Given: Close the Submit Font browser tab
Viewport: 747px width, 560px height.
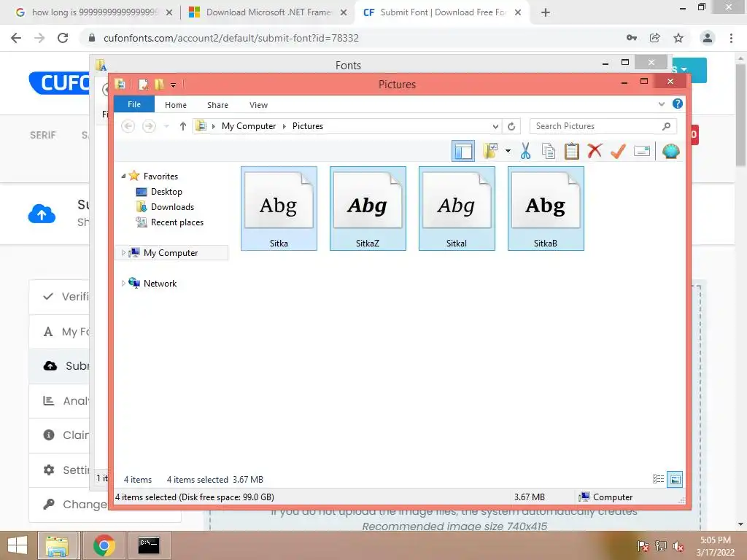Looking at the screenshot, I should (x=518, y=13).
